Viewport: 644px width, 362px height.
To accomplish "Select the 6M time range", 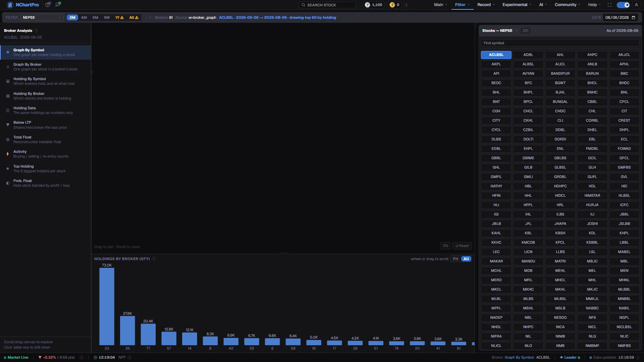I will click(x=95, y=17).
